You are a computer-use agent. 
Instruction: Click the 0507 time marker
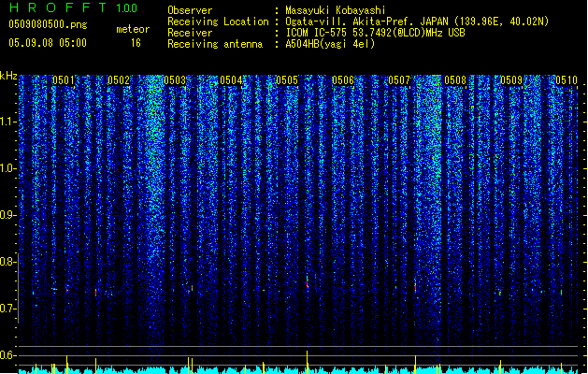tap(399, 79)
